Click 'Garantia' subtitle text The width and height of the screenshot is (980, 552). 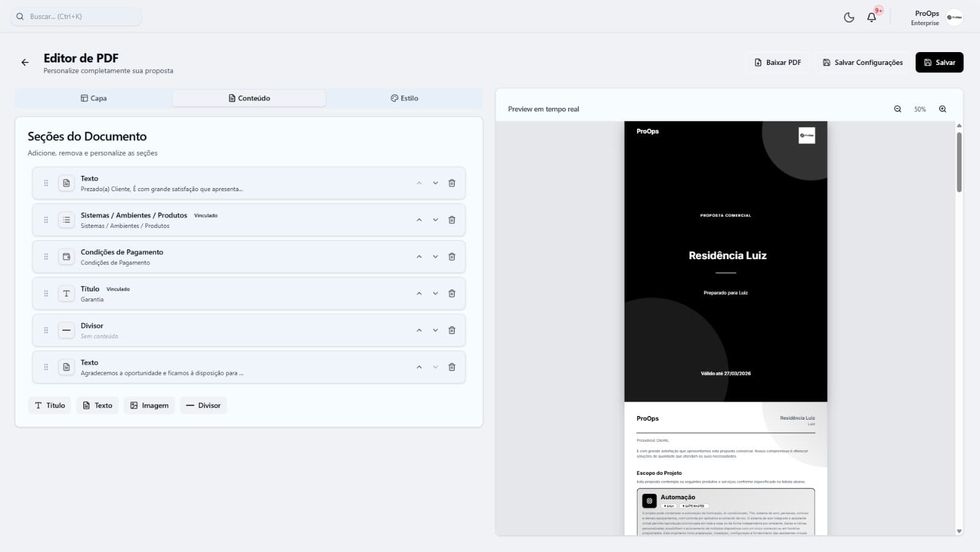(92, 300)
